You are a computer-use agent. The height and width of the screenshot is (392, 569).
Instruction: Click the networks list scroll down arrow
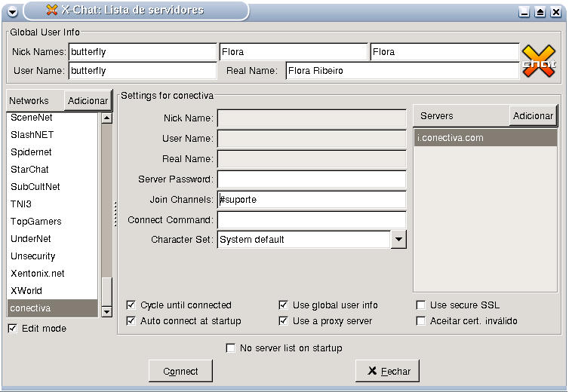coord(106,311)
